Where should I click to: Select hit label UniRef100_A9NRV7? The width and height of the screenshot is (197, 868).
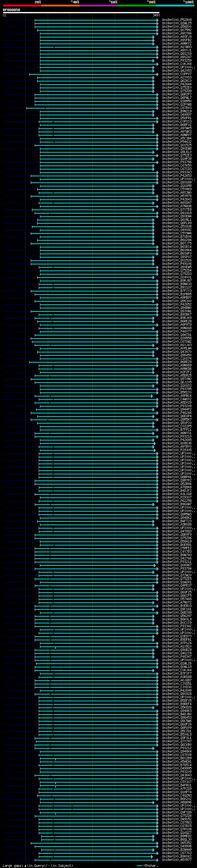tap(177, 135)
